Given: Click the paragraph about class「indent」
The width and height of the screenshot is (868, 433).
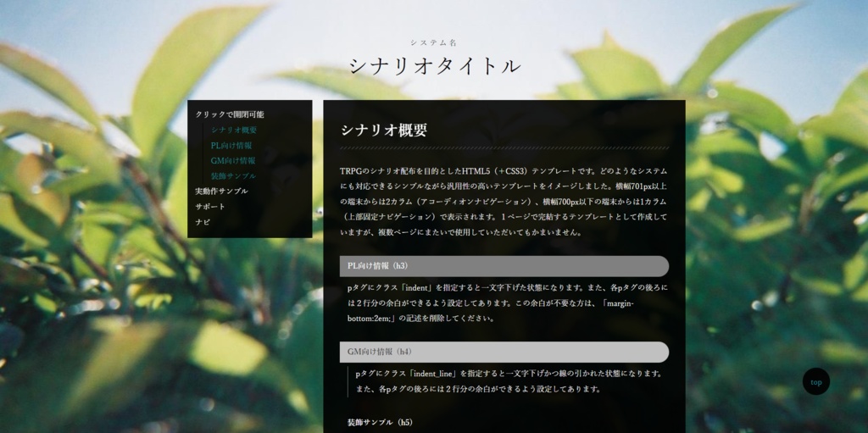Looking at the screenshot, I should click(508, 303).
